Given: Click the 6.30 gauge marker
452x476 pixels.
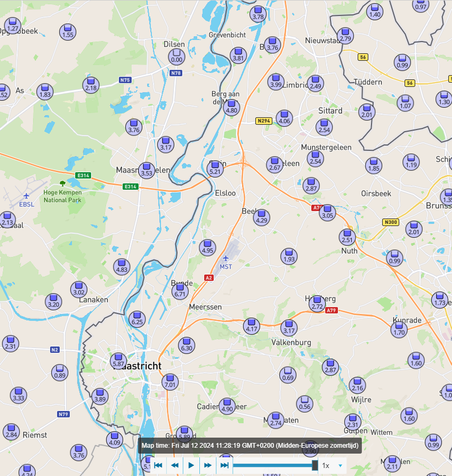Looking at the screenshot, I should pos(187,345).
